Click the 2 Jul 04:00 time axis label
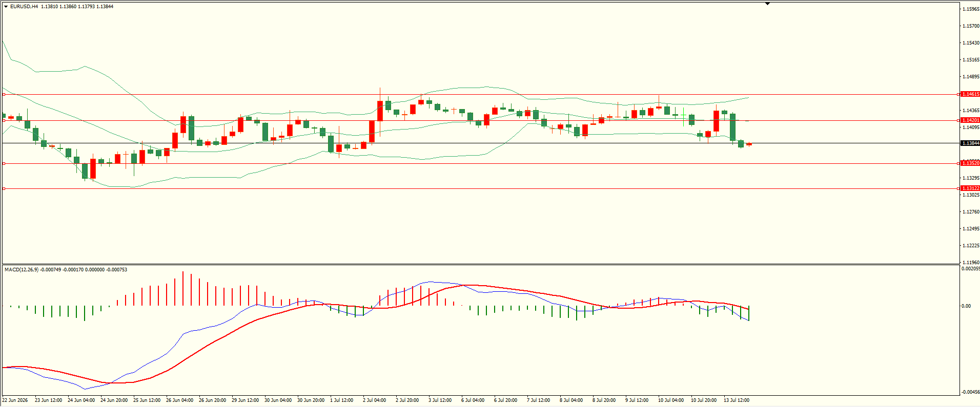 tap(374, 400)
